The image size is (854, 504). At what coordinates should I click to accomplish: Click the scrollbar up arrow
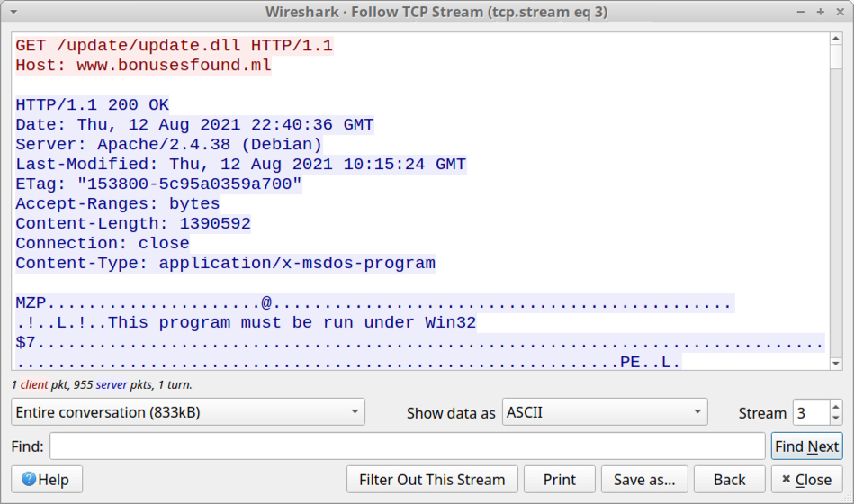point(835,39)
